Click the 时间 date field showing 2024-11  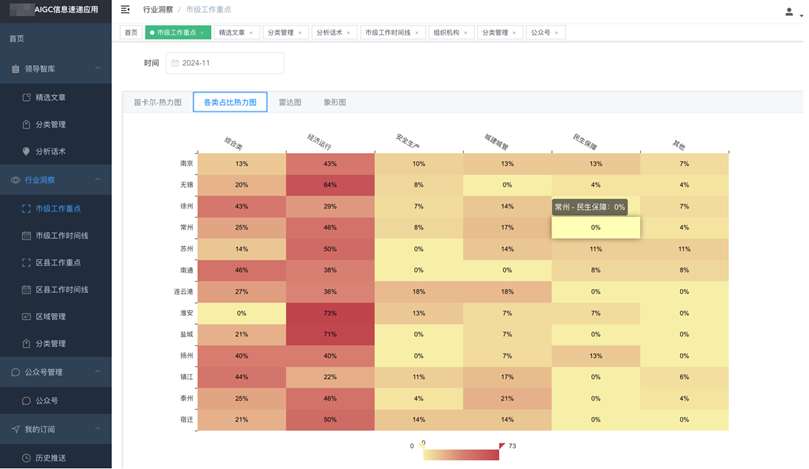(225, 63)
